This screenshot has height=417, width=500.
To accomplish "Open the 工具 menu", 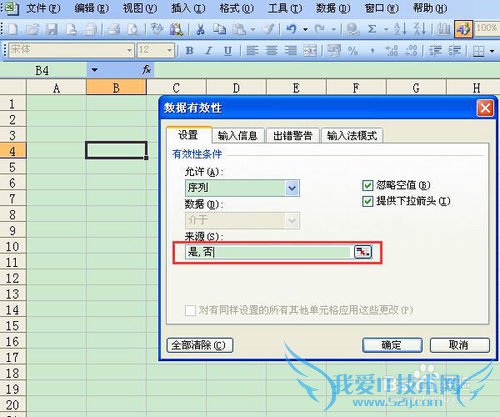I will 285,8.
